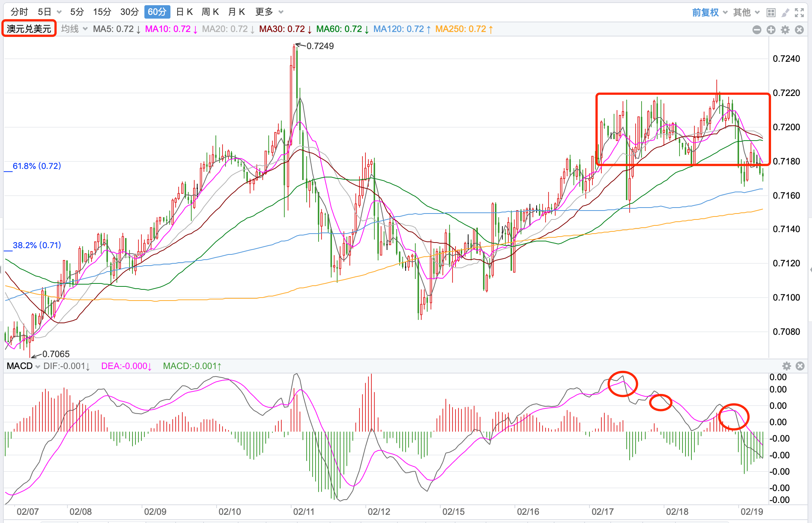The height and width of the screenshot is (523, 812).
Task: Switch to the 15分 timeframe
Action: point(102,12)
